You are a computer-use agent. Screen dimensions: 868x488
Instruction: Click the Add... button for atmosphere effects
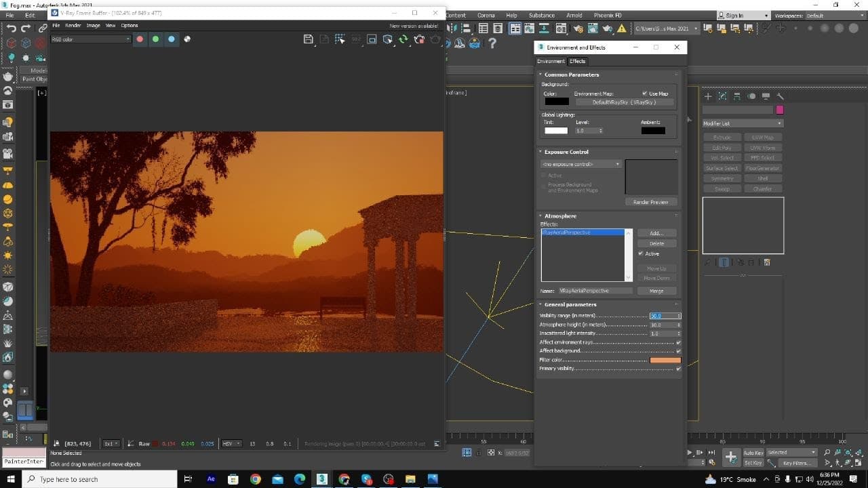(656, 233)
